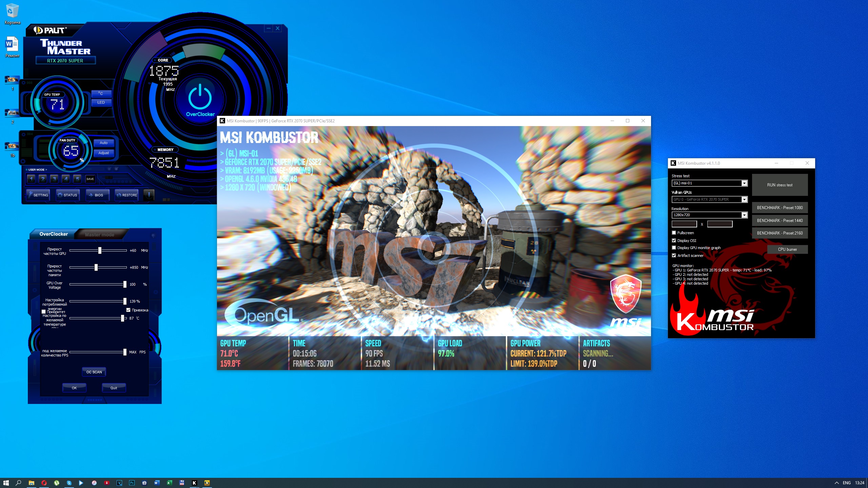Select the OverClocker tab

pos(54,234)
